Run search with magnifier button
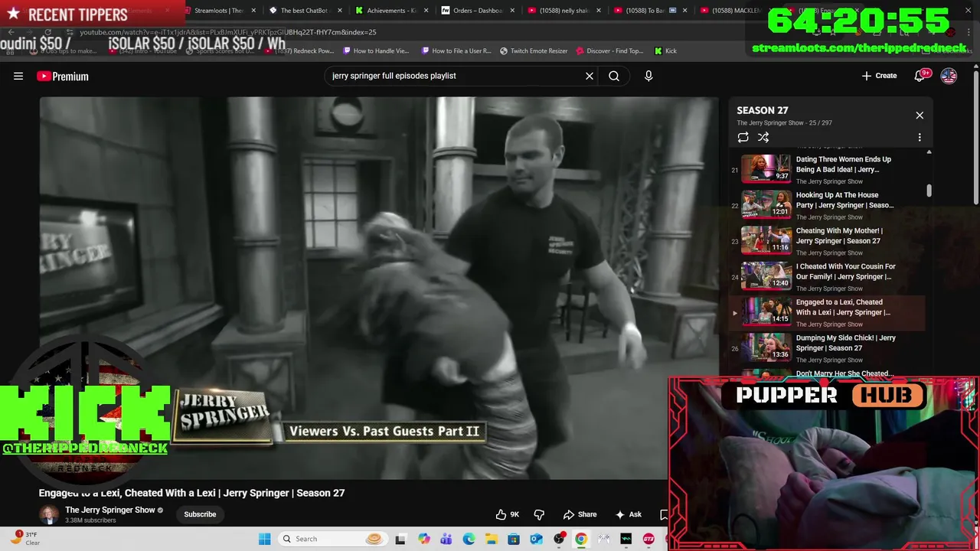 pos(614,76)
